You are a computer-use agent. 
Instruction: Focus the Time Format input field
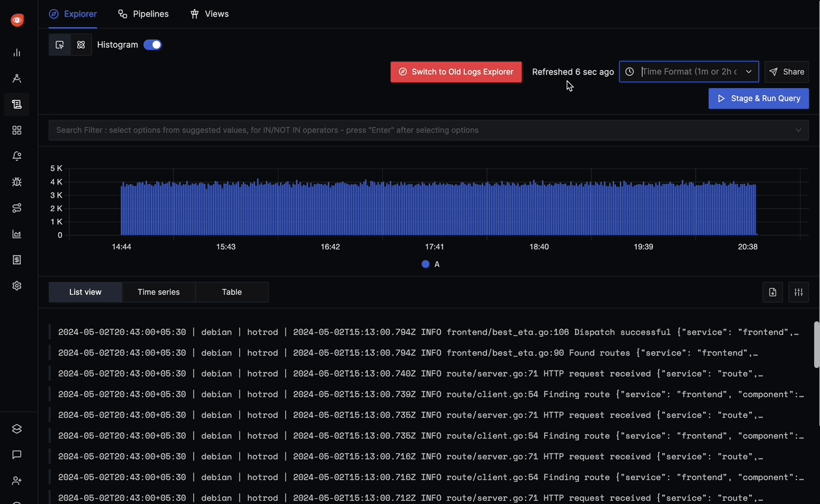[689, 72]
